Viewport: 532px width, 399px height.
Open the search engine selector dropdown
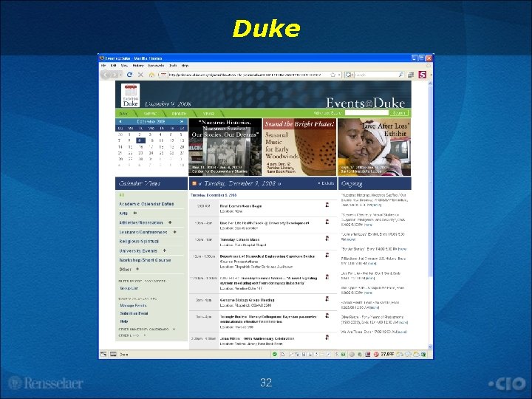point(349,75)
